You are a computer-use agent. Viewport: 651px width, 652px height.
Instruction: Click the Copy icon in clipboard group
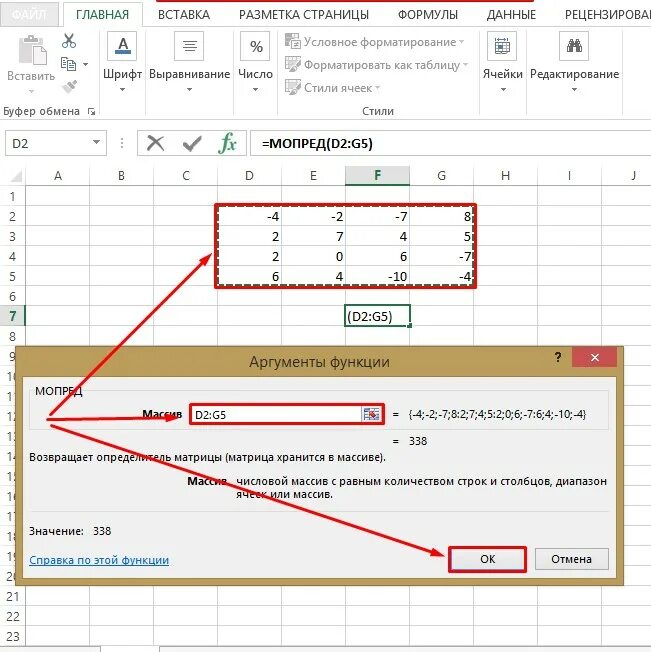68,64
